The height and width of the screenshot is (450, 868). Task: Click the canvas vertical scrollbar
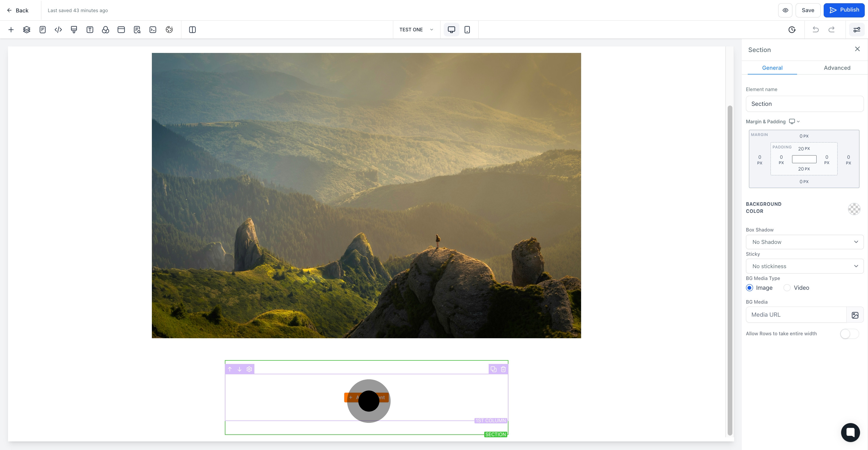730,271
